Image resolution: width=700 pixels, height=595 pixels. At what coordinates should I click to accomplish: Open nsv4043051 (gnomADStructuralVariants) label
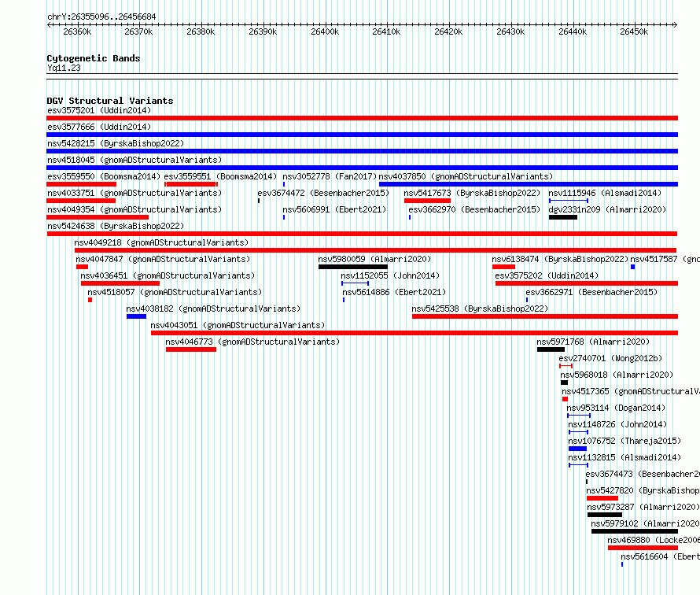238,325
